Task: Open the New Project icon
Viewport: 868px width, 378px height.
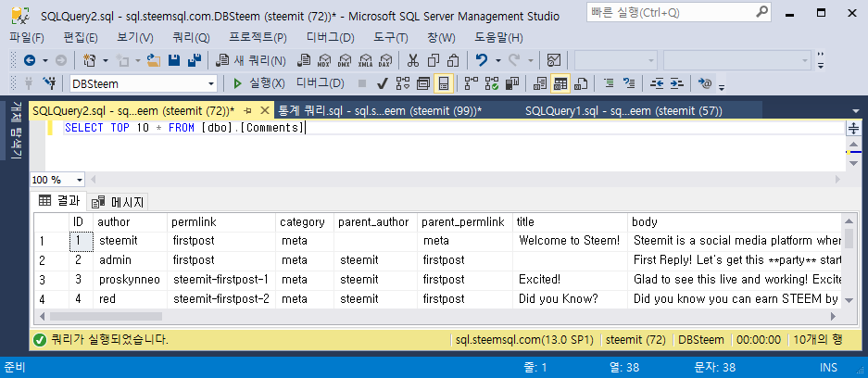Action: pyautogui.click(x=89, y=60)
